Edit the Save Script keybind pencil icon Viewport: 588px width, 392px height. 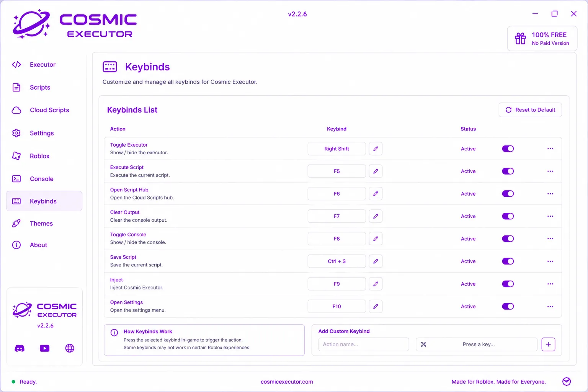click(x=376, y=261)
